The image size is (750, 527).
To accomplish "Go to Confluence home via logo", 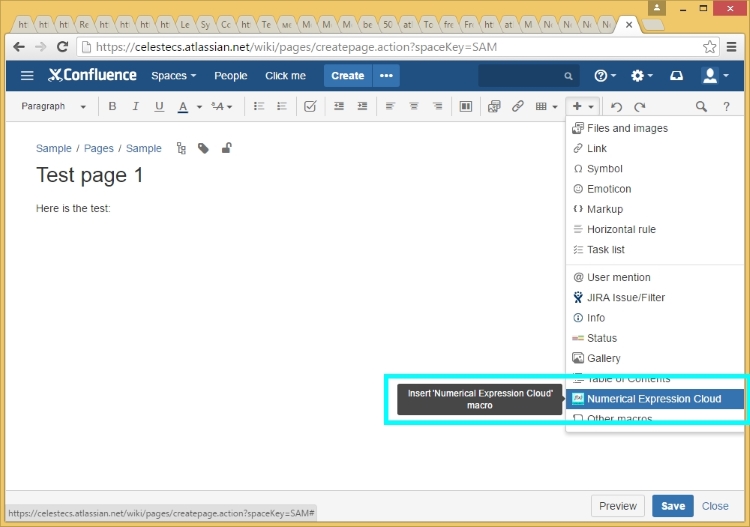I will click(92, 75).
